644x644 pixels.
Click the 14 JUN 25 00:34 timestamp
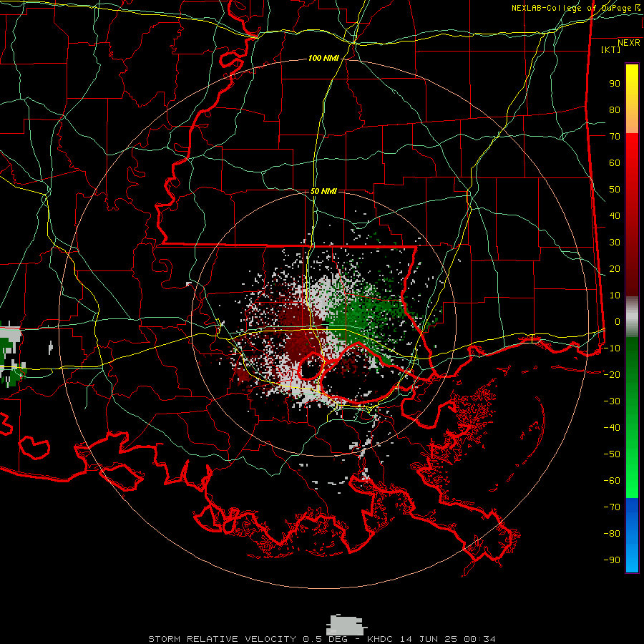447,639
